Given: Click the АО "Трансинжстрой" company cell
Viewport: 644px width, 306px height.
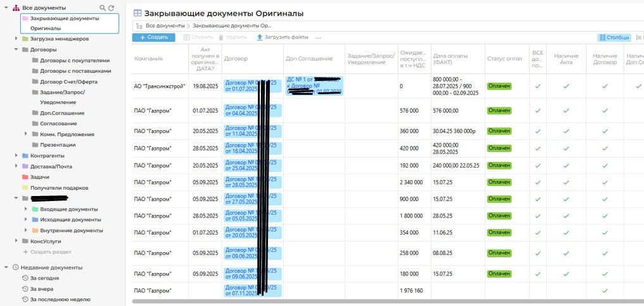Looking at the screenshot, I should pos(160,86).
